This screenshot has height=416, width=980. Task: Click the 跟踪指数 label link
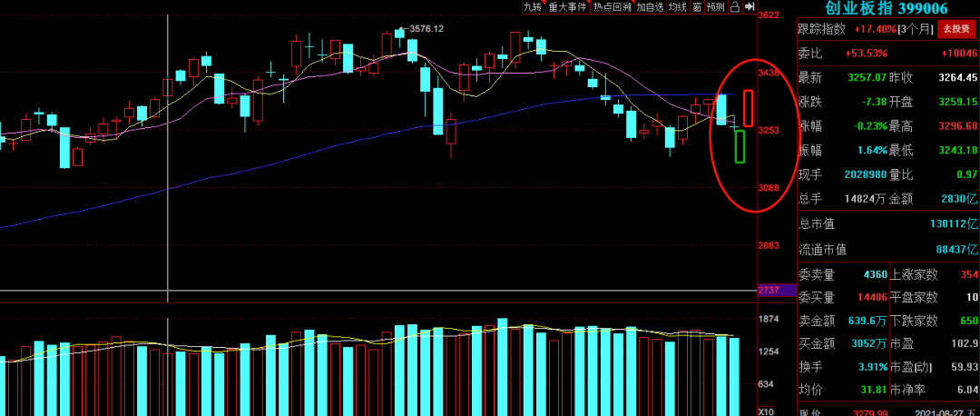point(821,29)
